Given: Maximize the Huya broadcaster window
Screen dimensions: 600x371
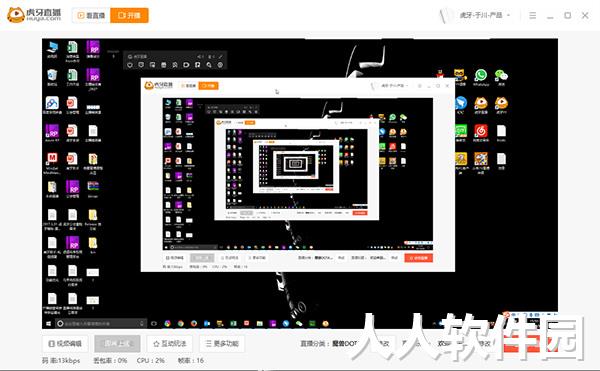Looking at the screenshot, I should click(567, 15).
